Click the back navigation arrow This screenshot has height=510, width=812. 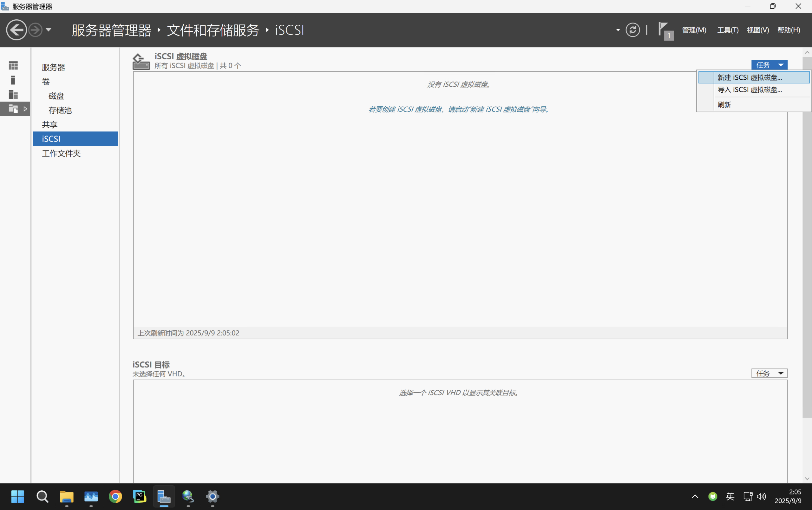point(16,30)
